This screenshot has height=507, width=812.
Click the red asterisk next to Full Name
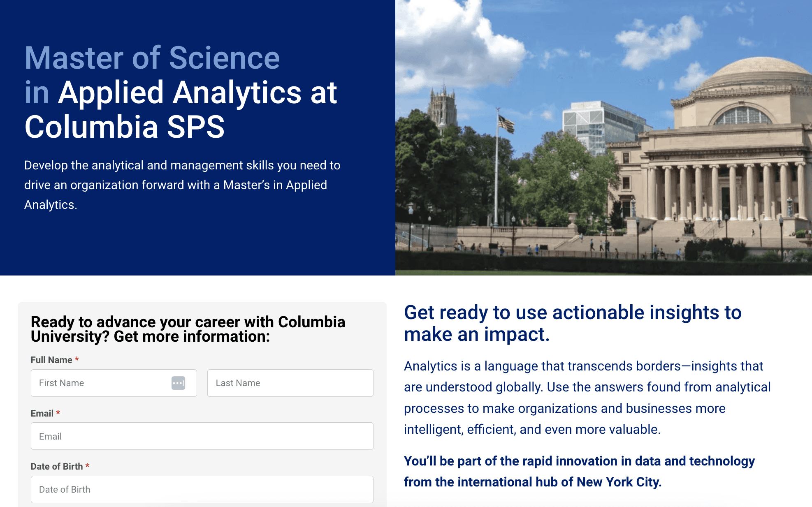(77, 359)
